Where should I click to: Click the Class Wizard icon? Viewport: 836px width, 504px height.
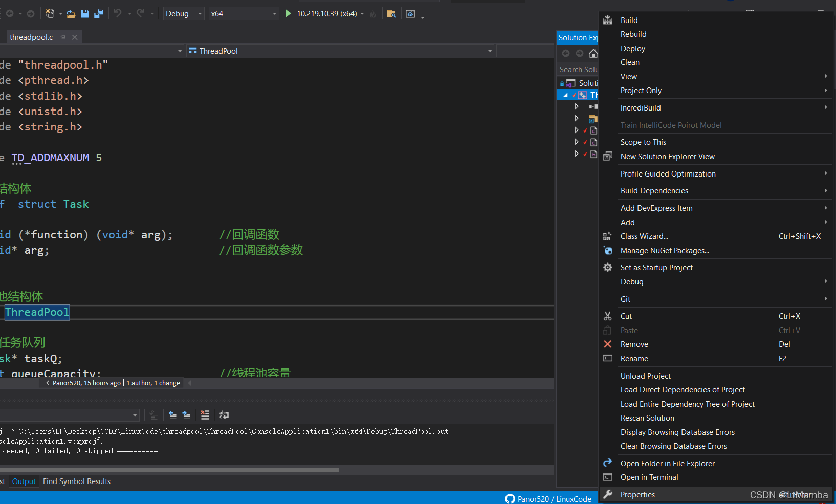pos(607,236)
